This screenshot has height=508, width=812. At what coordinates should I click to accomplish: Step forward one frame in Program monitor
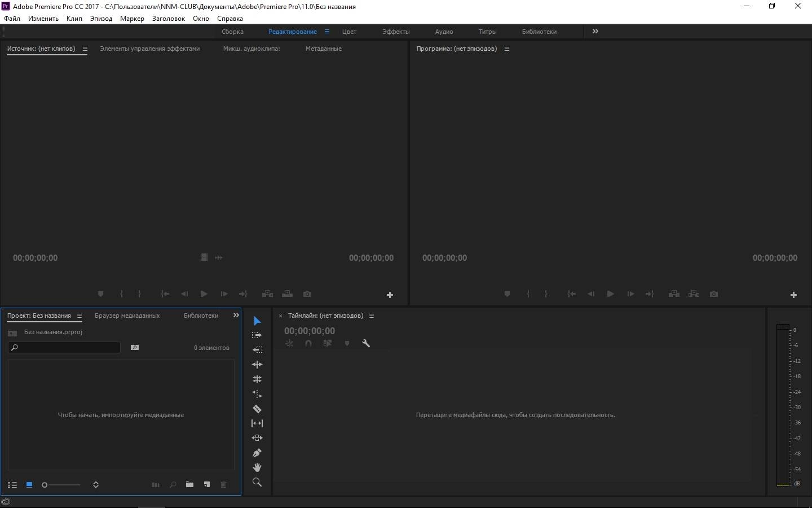point(630,294)
